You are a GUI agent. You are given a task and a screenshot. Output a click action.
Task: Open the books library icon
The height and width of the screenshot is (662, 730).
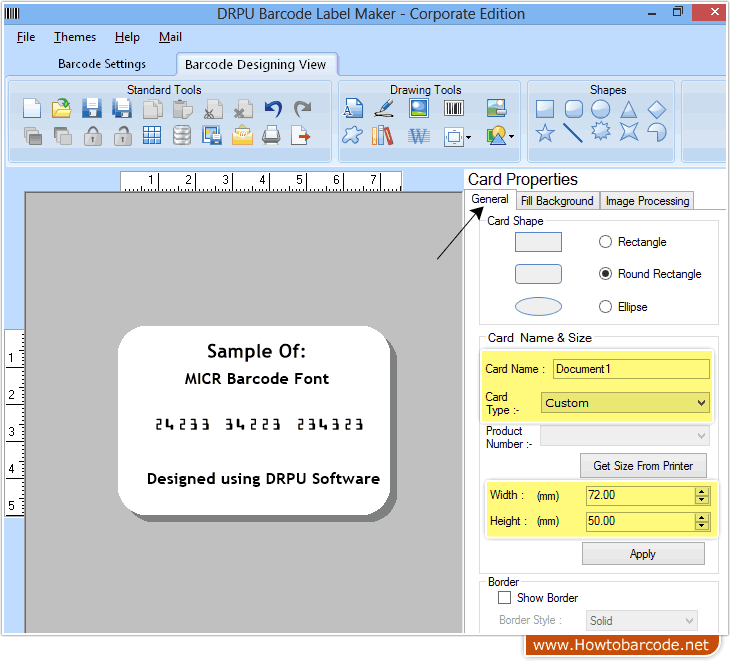[383, 136]
